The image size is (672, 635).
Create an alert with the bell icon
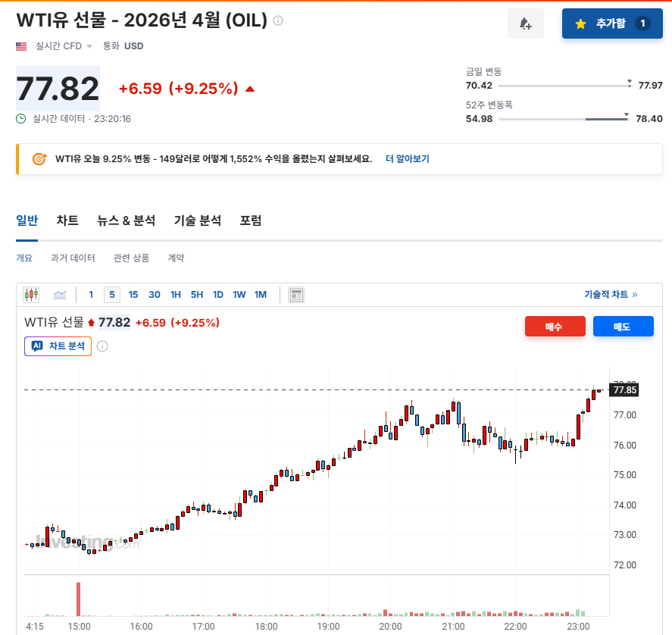coord(526,23)
